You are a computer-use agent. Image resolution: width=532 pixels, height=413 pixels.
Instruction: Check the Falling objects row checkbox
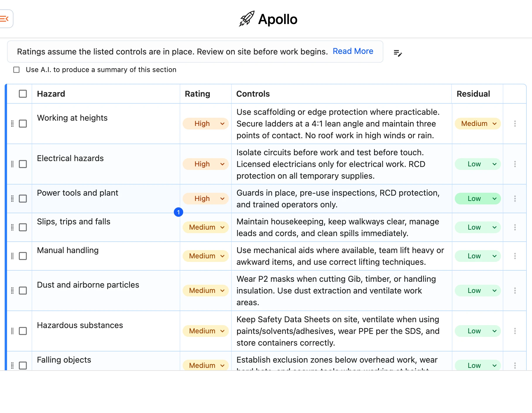click(x=23, y=366)
